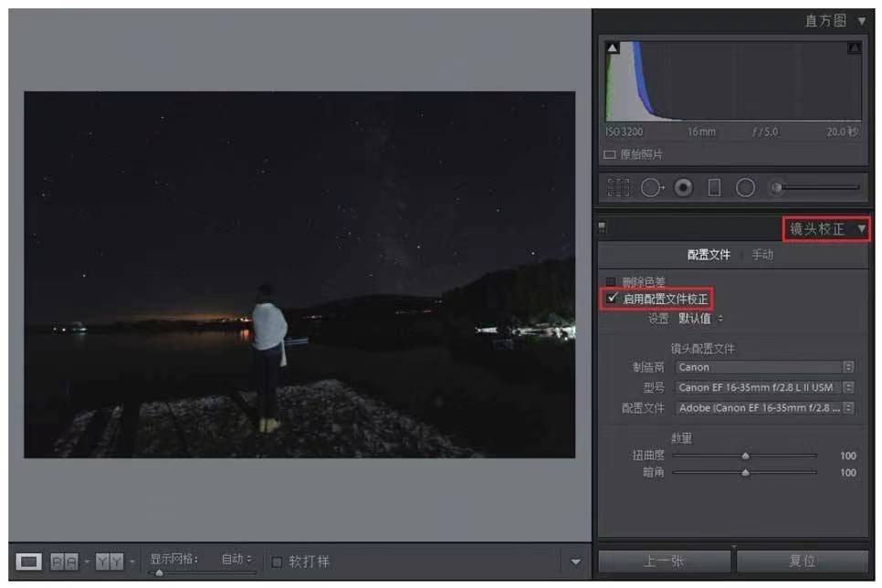Open before/after left-right options arrow
This screenshot has height=588, width=882.
point(87,562)
